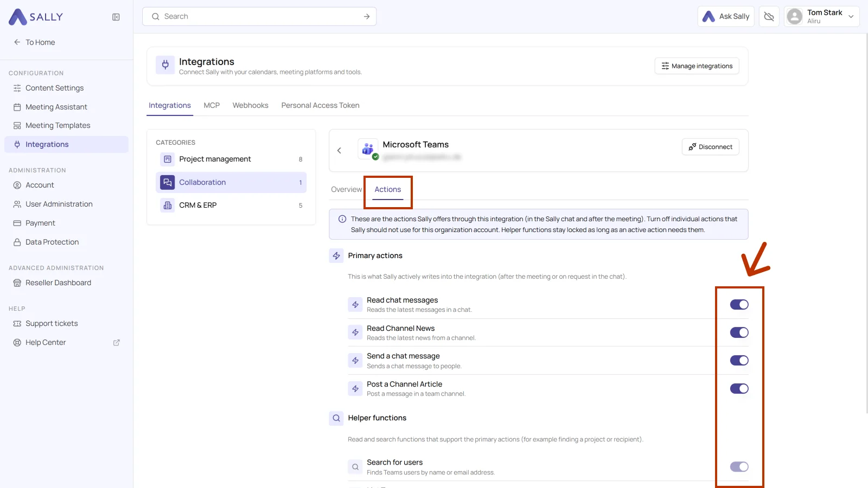Click the "Helper functions" heading text

click(377, 418)
